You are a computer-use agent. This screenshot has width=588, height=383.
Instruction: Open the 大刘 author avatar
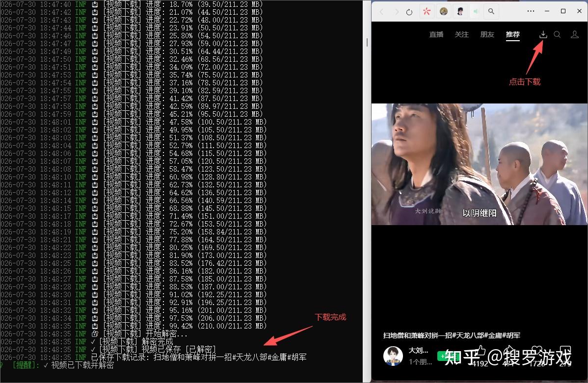tap(393, 356)
